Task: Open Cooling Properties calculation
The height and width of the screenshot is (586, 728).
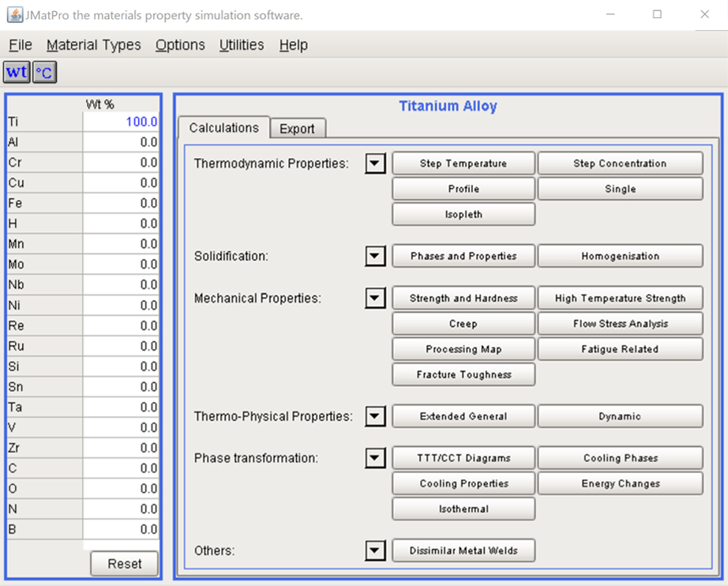Action: click(463, 484)
